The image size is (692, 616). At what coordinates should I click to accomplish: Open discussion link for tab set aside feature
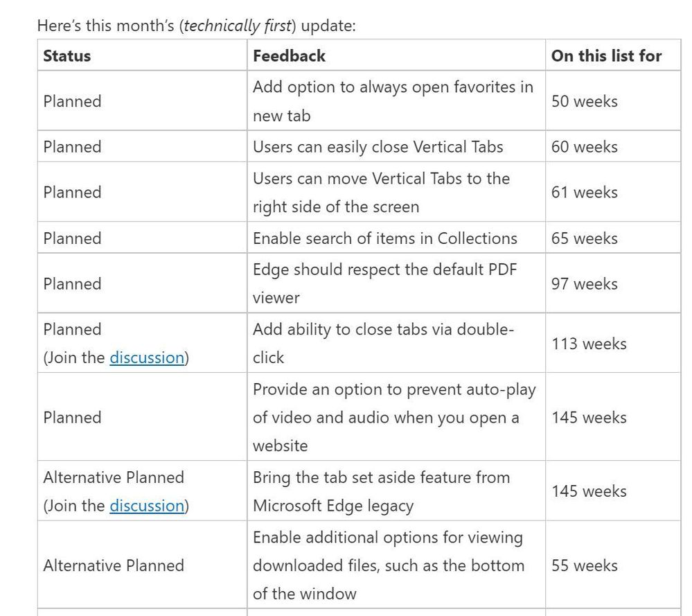point(147,506)
